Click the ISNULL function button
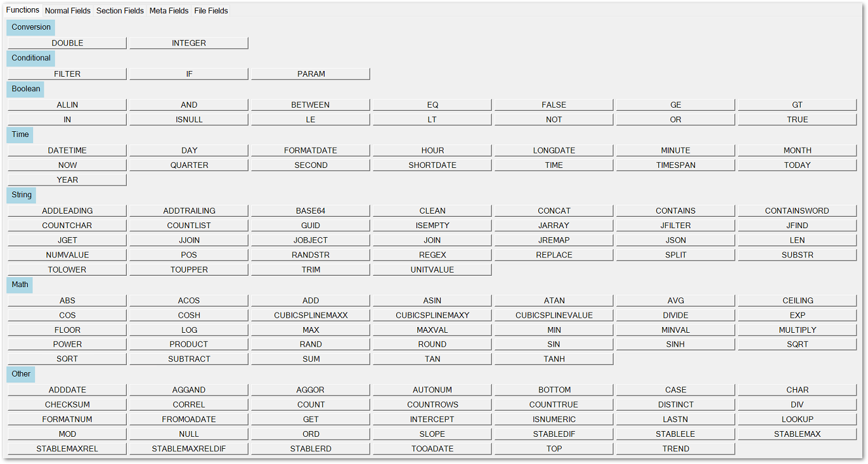This screenshot has width=868, height=464. click(189, 120)
